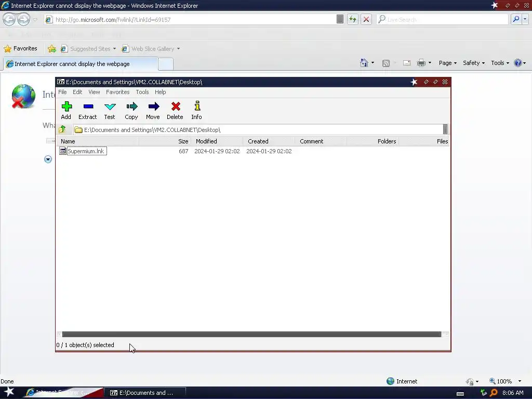Click the IE Help question mark icon
Screen dimensions: 532x399
(518, 63)
